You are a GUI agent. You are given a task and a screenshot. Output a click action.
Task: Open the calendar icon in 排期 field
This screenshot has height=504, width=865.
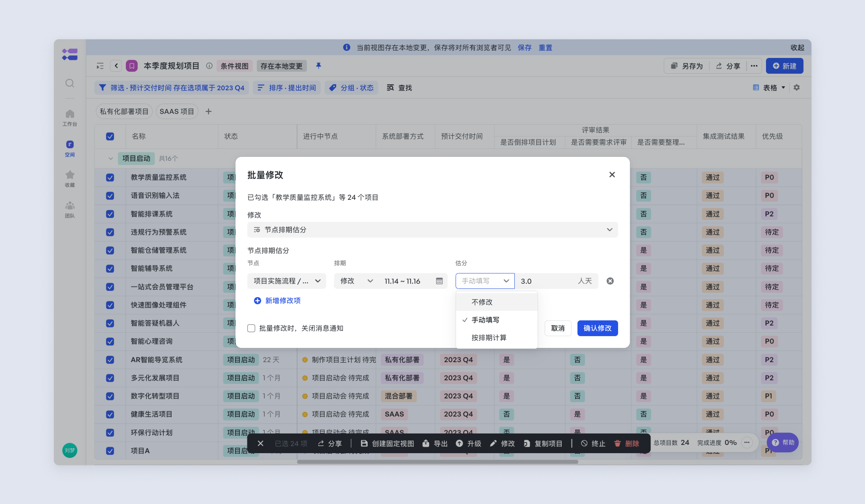[439, 281]
